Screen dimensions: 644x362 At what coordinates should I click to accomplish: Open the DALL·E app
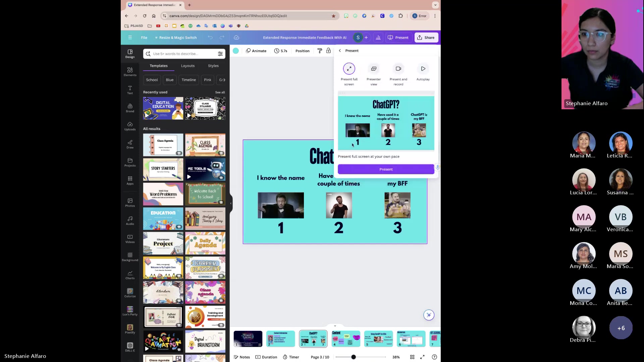coord(130,347)
